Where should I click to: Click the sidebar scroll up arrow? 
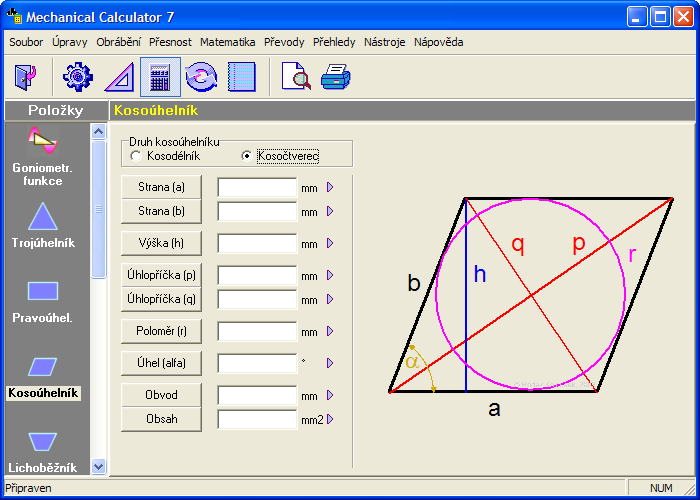click(98, 131)
